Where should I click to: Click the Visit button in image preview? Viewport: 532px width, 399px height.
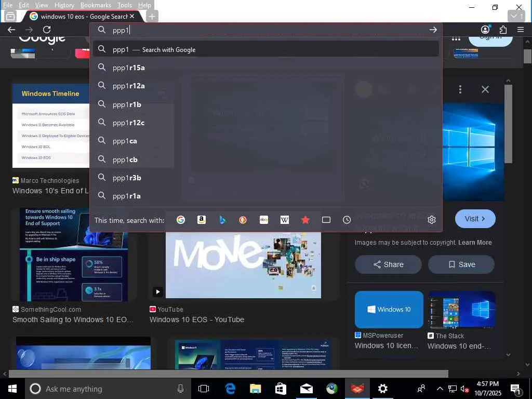tap(475, 219)
